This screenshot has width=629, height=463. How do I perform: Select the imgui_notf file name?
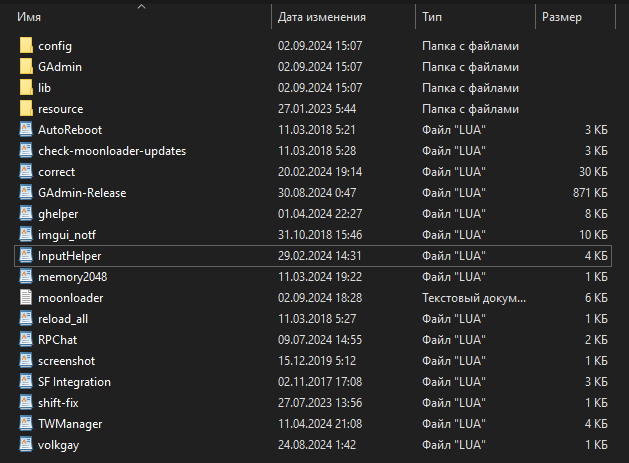click(x=68, y=235)
